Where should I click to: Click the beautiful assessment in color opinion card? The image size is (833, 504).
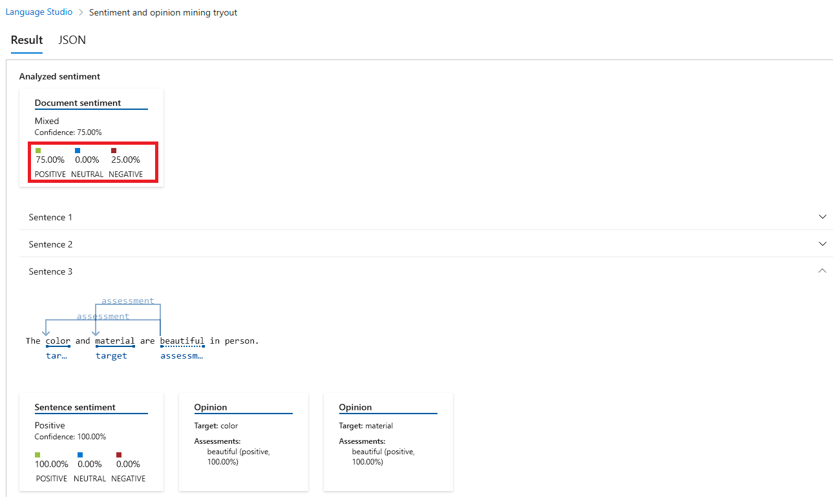[238, 457]
